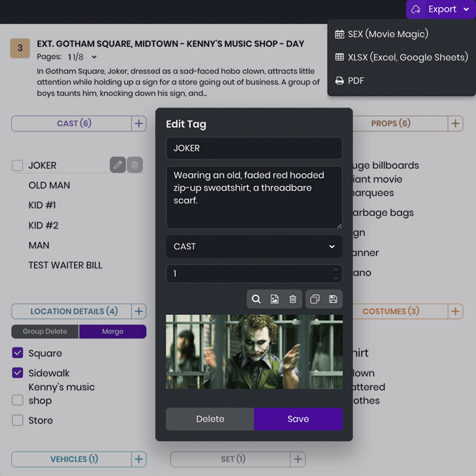Tick the JOKER cast checkbox

(17, 166)
